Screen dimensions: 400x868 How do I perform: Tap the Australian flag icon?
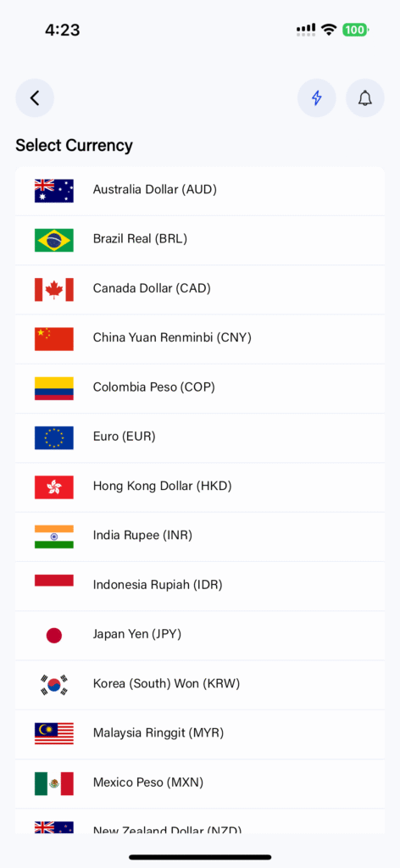(x=53, y=191)
